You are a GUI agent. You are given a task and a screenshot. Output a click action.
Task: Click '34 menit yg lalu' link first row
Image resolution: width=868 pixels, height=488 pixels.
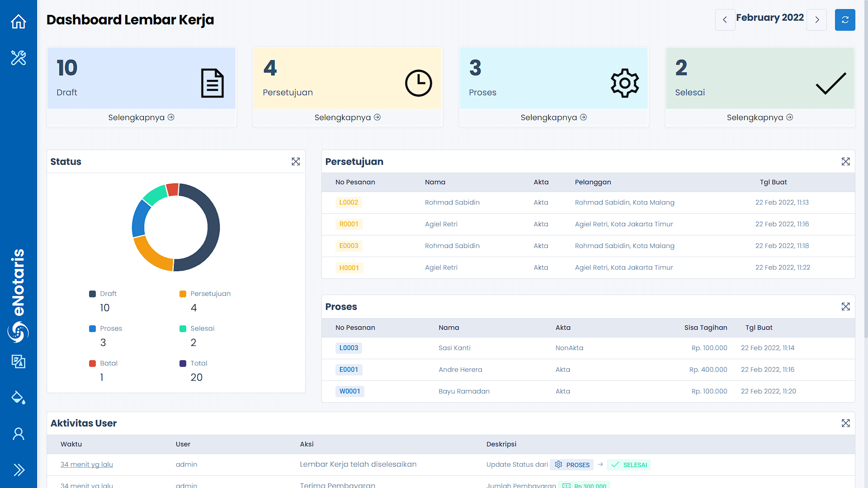click(x=87, y=465)
